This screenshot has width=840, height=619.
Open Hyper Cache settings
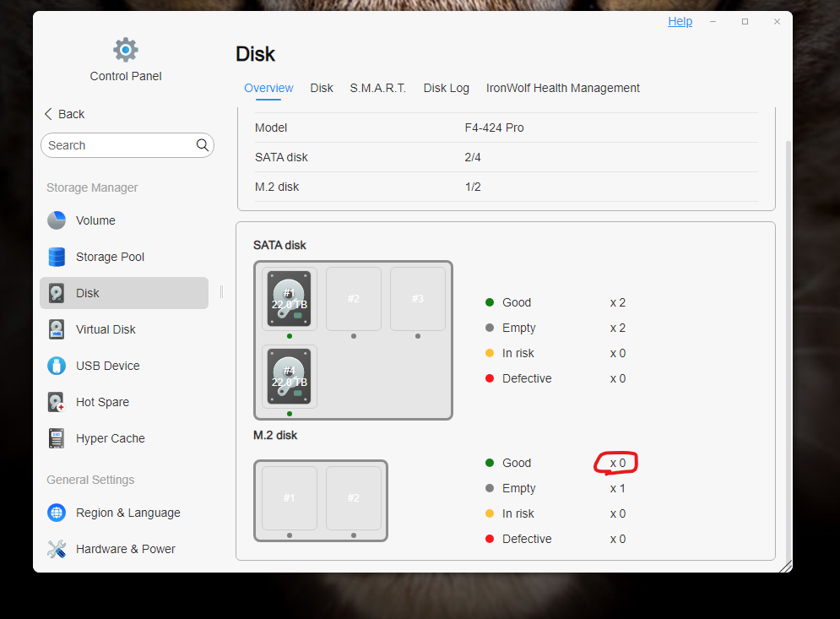click(x=124, y=438)
